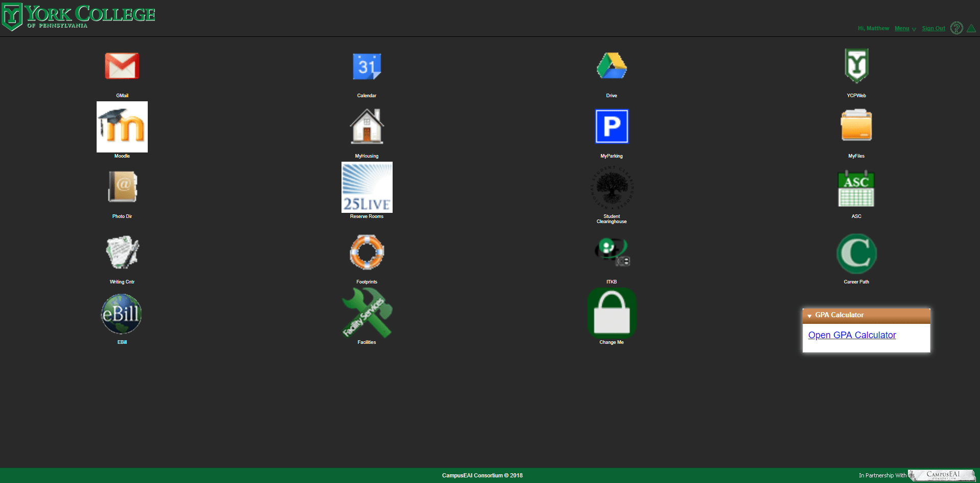Open the Calendar icon showing 31

point(367,66)
